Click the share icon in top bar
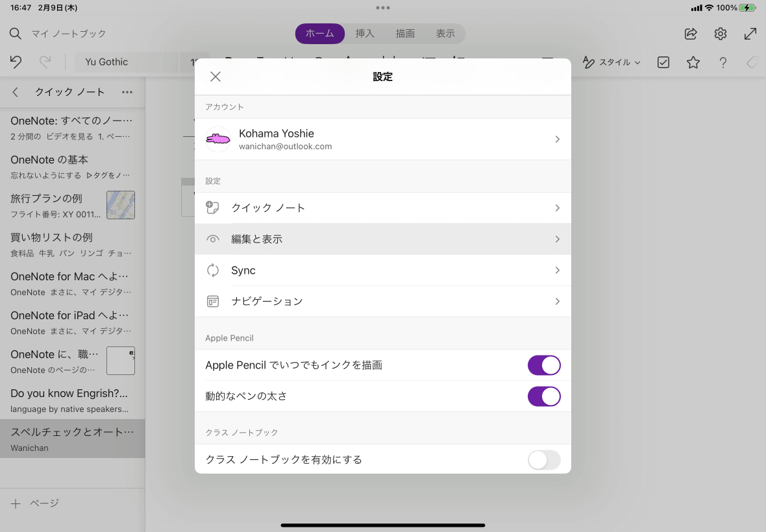 coord(691,34)
